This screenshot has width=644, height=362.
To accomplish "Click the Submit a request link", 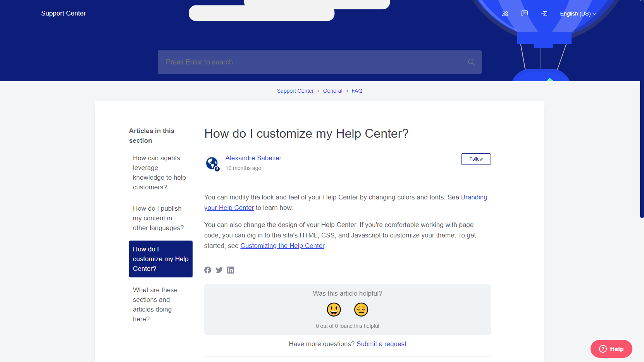I will [381, 344].
